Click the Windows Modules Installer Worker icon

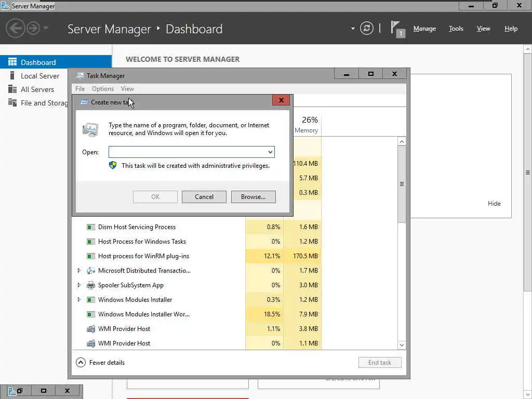pos(90,314)
